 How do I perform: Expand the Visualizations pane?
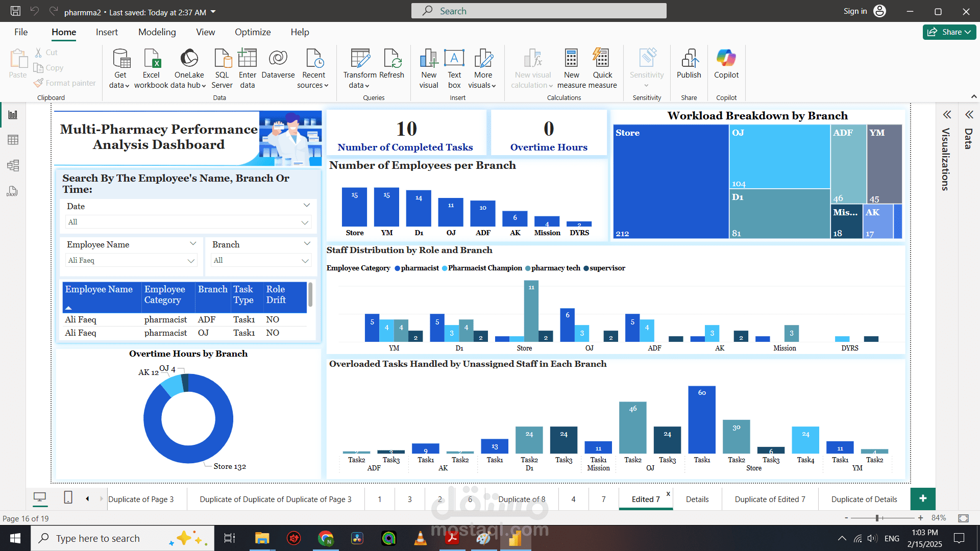click(x=947, y=114)
